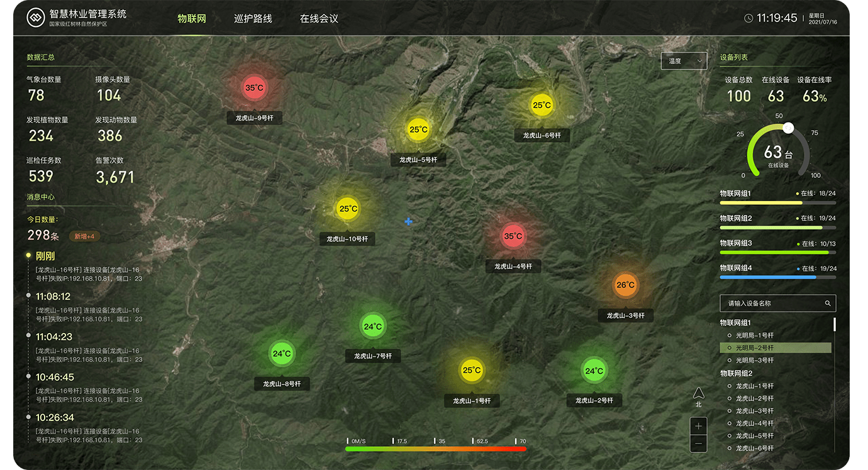Select the 龙虎山-10号杆 25°C marker
The width and height of the screenshot is (868, 470).
pyautogui.click(x=347, y=208)
